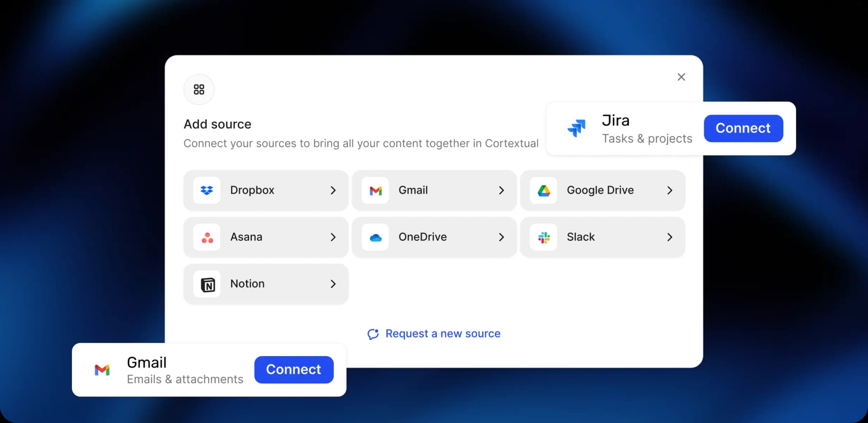Click the Connect your sources description text

click(x=361, y=143)
